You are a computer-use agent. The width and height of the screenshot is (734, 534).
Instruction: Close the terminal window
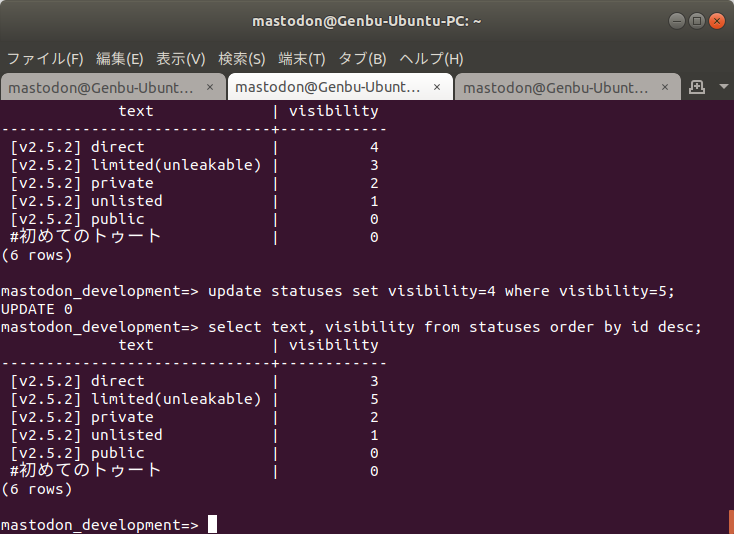[x=717, y=20]
